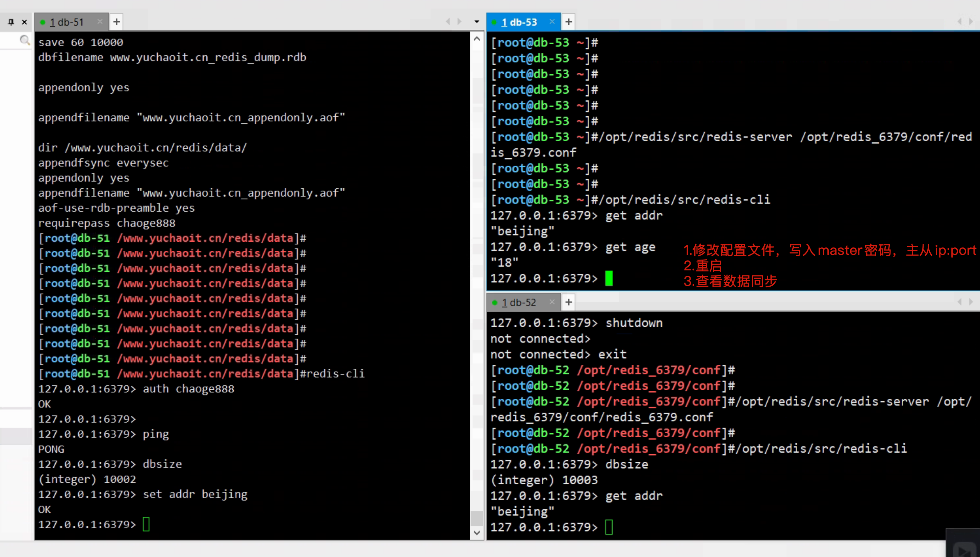Click the pin icon in left panel
The image size is (980, 557).
click(11, 22)
